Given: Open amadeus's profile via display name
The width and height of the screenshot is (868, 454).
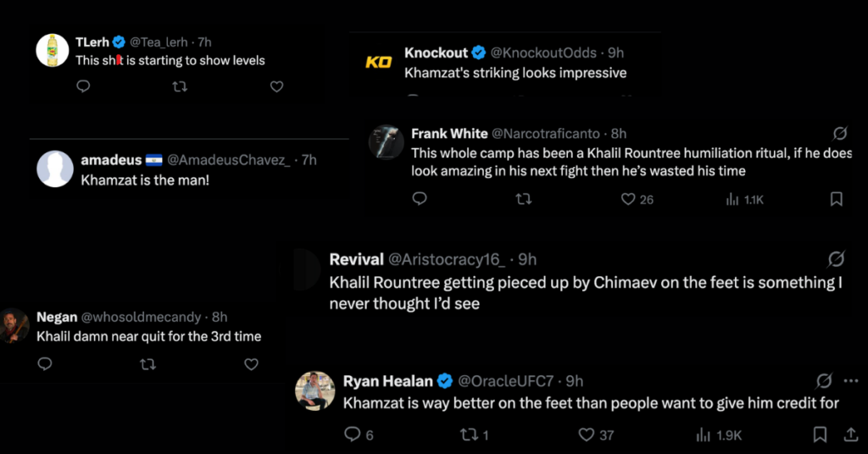Looking at the screenshot, I should (111, 159).
